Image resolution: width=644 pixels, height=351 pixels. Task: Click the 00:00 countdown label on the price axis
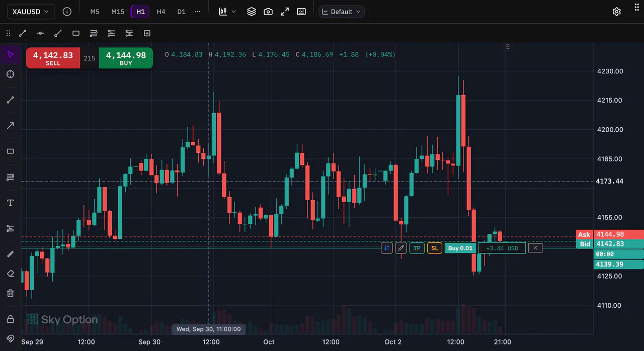coord(619,254)
